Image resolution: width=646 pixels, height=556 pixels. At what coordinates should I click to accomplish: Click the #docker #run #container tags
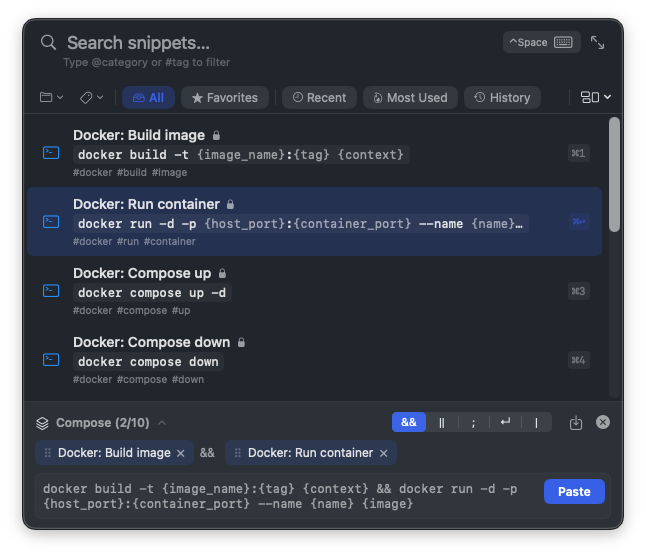tap(134, 241)
